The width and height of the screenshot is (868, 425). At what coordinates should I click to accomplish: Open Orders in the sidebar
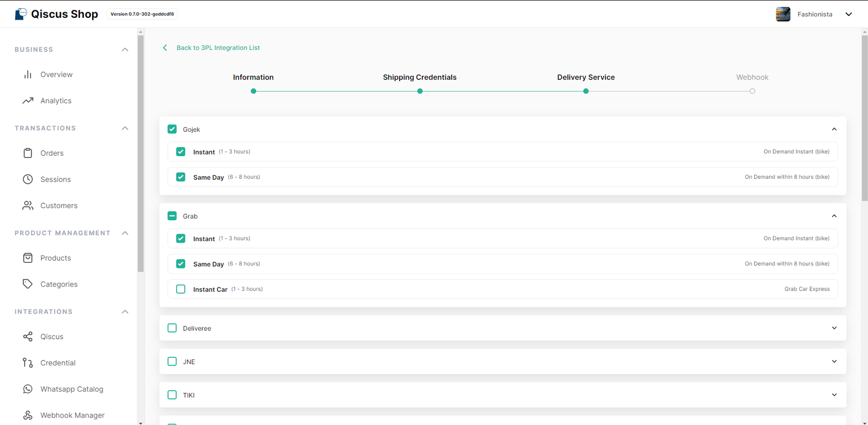[x=52, y=153]
